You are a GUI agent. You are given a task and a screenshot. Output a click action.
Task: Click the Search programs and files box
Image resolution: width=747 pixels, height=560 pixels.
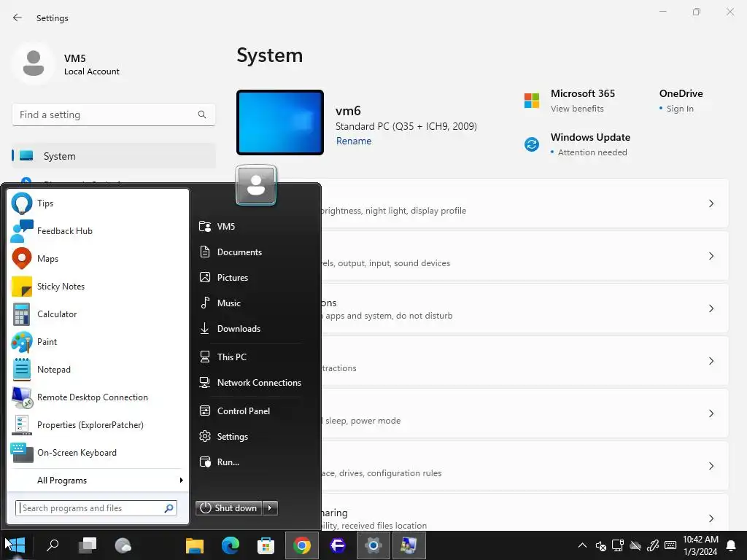(96, 508)
